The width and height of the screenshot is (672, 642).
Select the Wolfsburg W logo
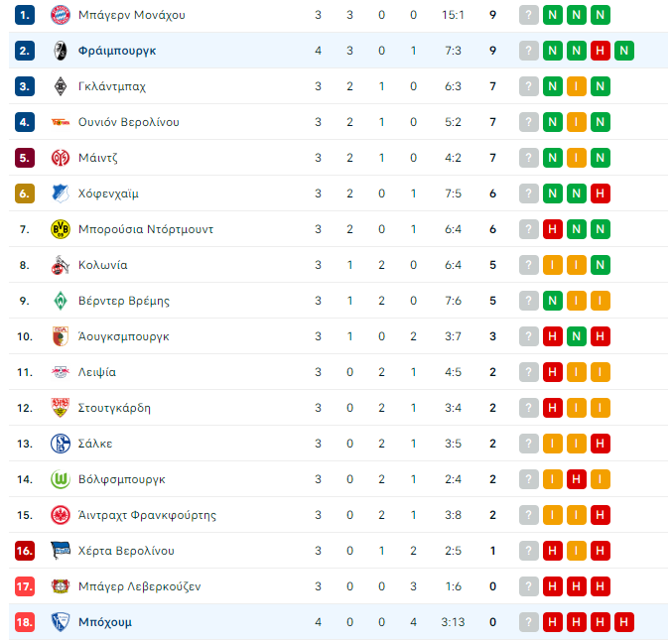[60, 479]
